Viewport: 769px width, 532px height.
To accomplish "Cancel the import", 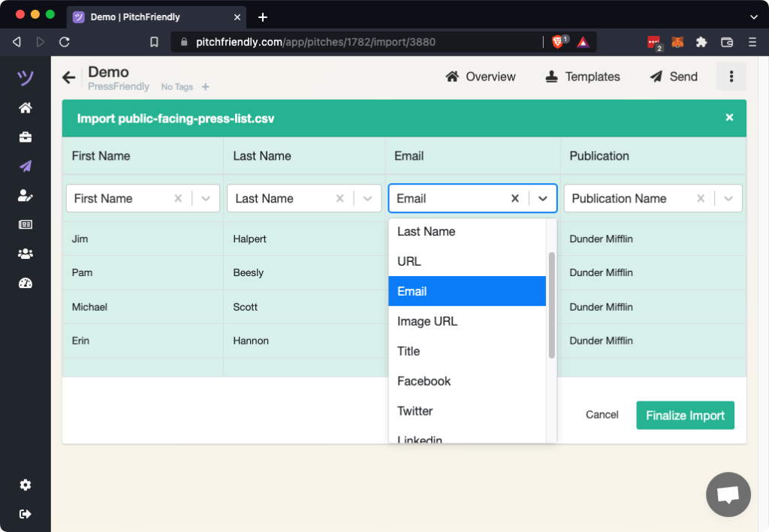I will click(602, 415).
